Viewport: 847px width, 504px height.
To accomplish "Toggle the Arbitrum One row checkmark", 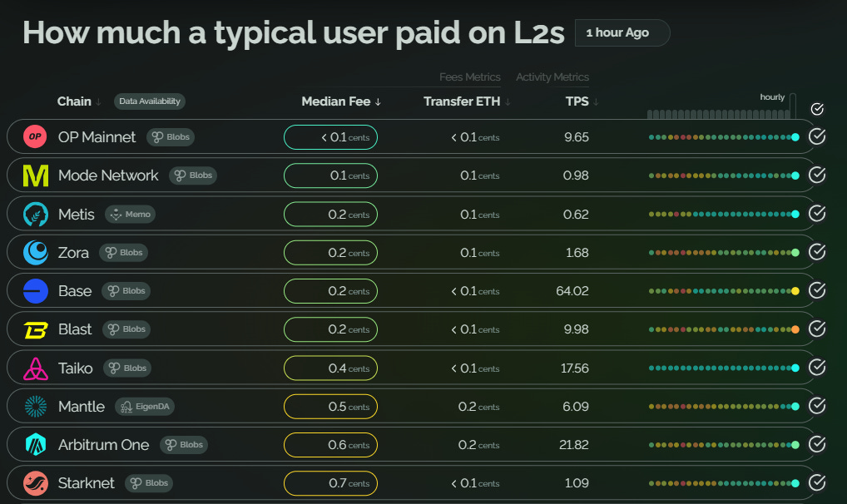I will pyautogui.click(x=817, y=445).
